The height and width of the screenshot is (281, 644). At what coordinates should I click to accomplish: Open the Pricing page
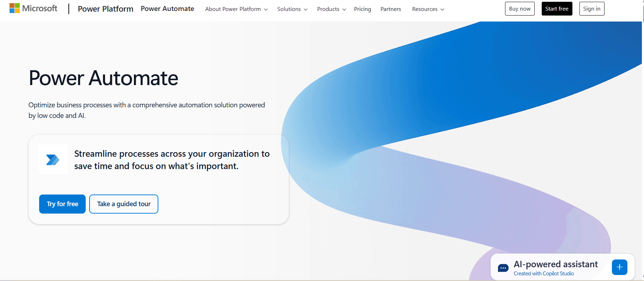(x=363, y=9)
